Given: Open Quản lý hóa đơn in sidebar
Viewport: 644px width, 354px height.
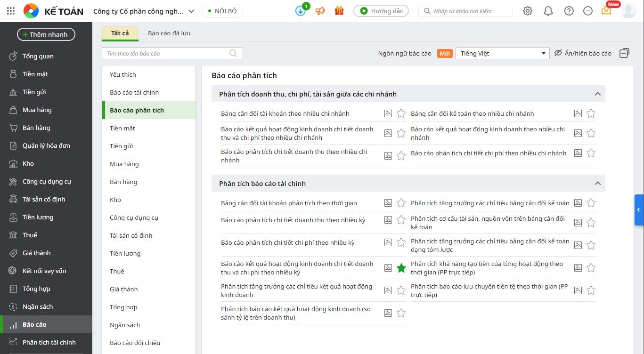Looking at the screenshot, I should click(46, 145).
